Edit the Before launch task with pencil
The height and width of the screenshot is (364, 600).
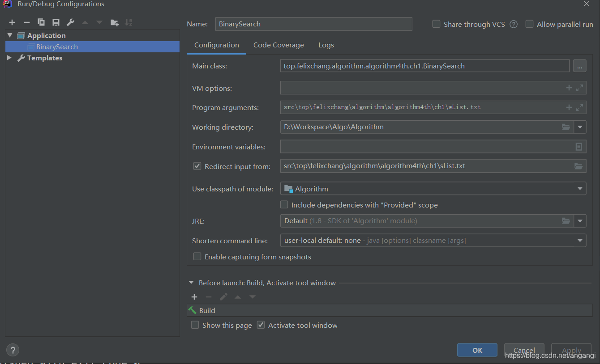coord(223,297)
